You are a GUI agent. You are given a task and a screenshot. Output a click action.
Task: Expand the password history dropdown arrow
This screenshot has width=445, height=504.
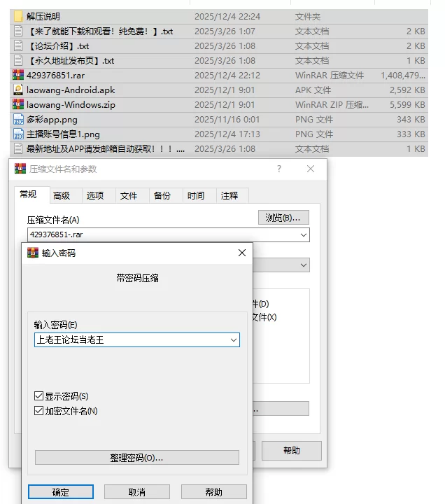coord(234,340)
